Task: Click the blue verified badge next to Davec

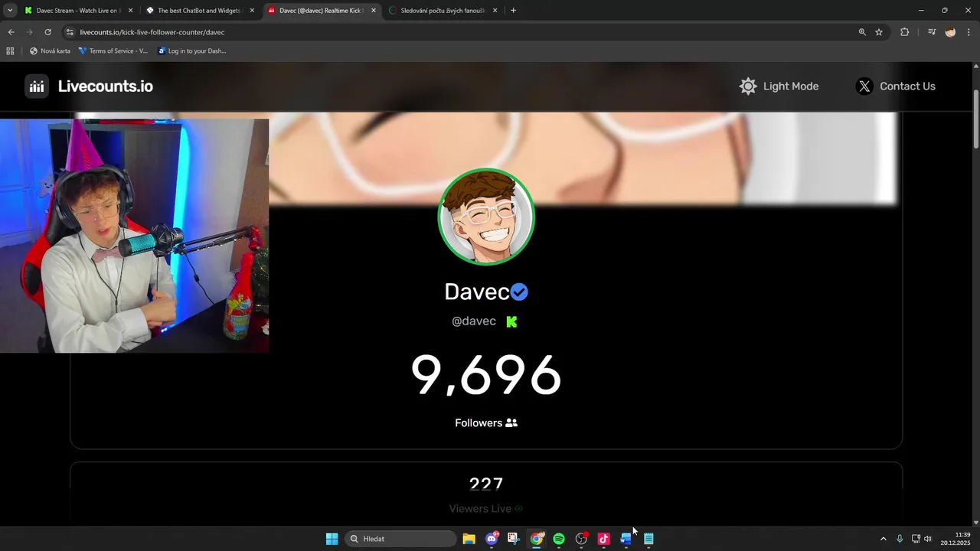Action: coord(519,292)
